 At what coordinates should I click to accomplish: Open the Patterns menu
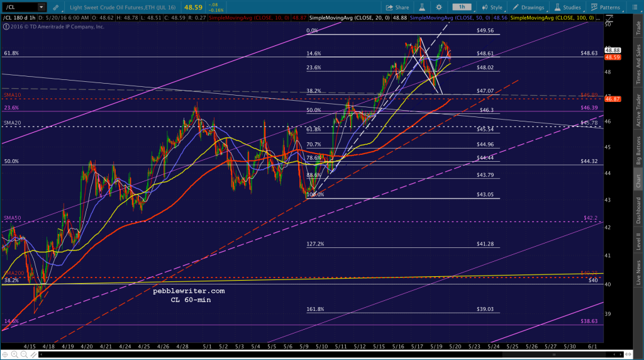point(606,8)
